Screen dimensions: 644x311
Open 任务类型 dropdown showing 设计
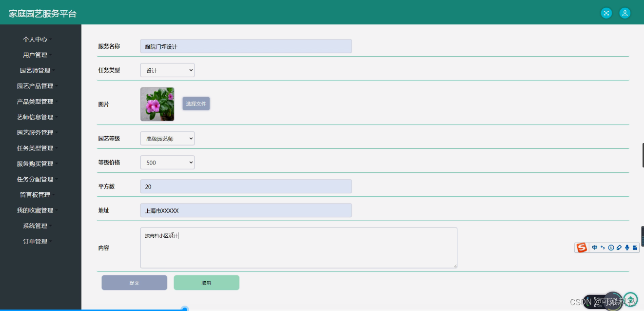tap(167, 70)
